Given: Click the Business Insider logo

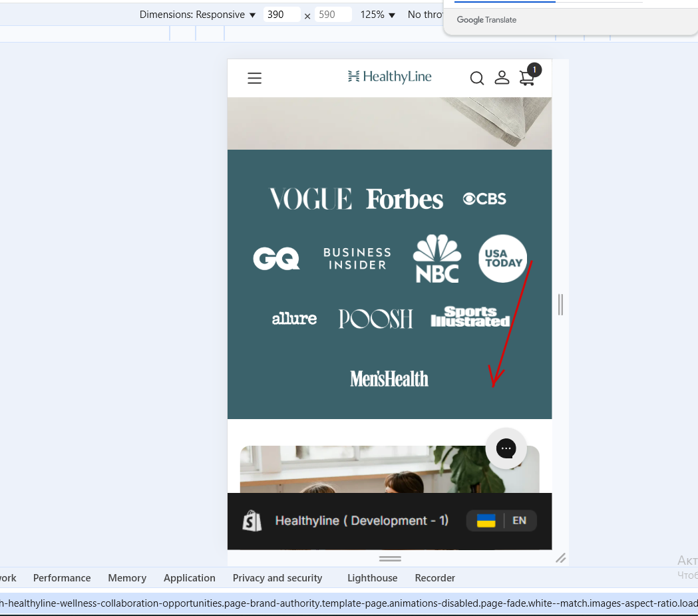Looking at the screenshot, I should pos(357,259).
